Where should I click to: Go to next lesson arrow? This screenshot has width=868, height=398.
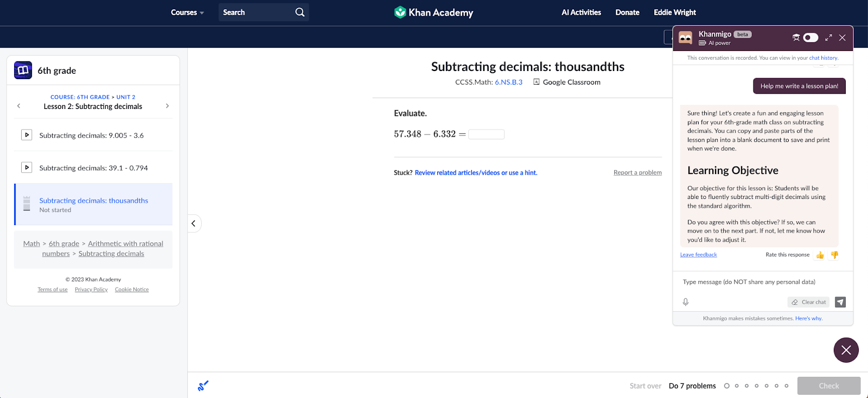(x=167, y=106)
